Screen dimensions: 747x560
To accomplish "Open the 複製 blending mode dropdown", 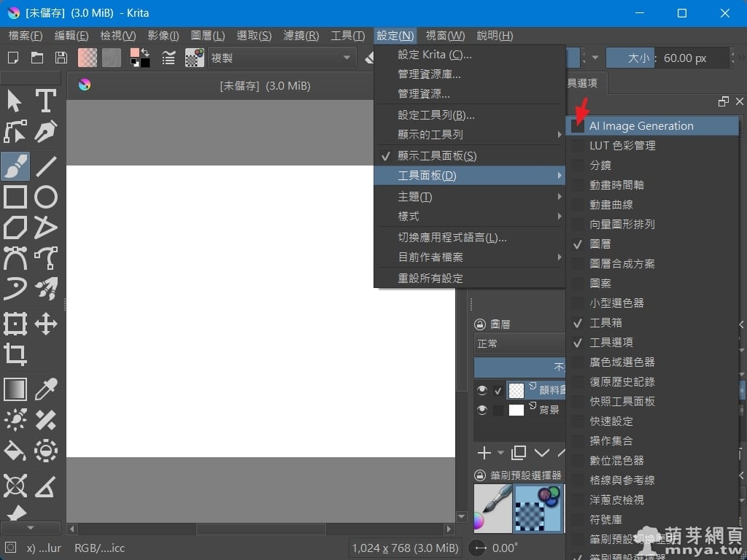I will click(281, 58).
